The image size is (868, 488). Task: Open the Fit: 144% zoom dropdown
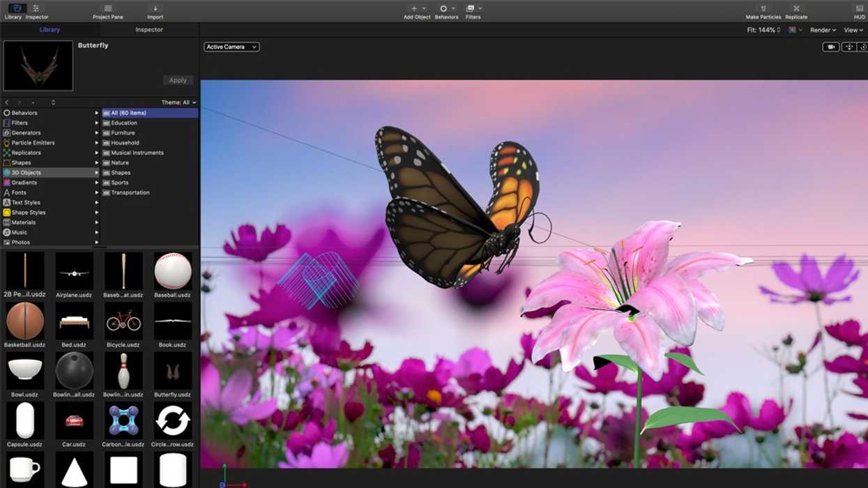(x=764, y=30)
